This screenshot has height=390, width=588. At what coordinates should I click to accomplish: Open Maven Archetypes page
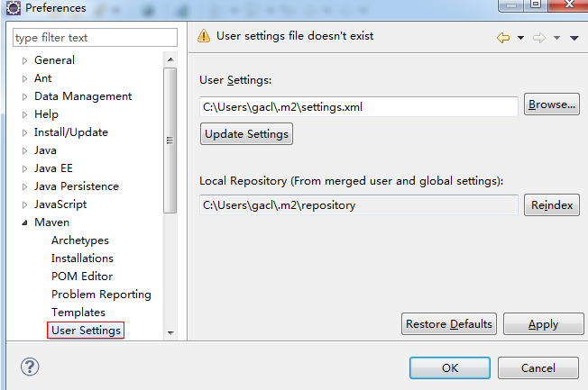point(80,240)
